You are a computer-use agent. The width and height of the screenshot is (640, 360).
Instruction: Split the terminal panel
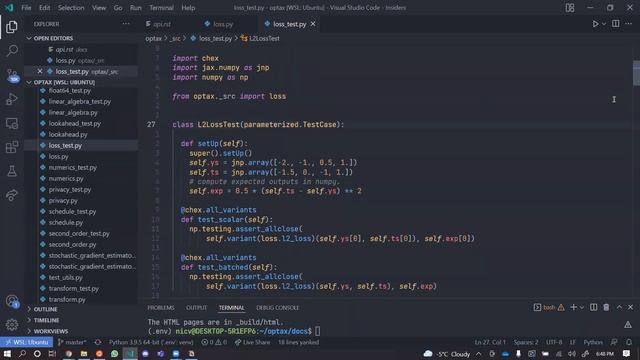593,307
